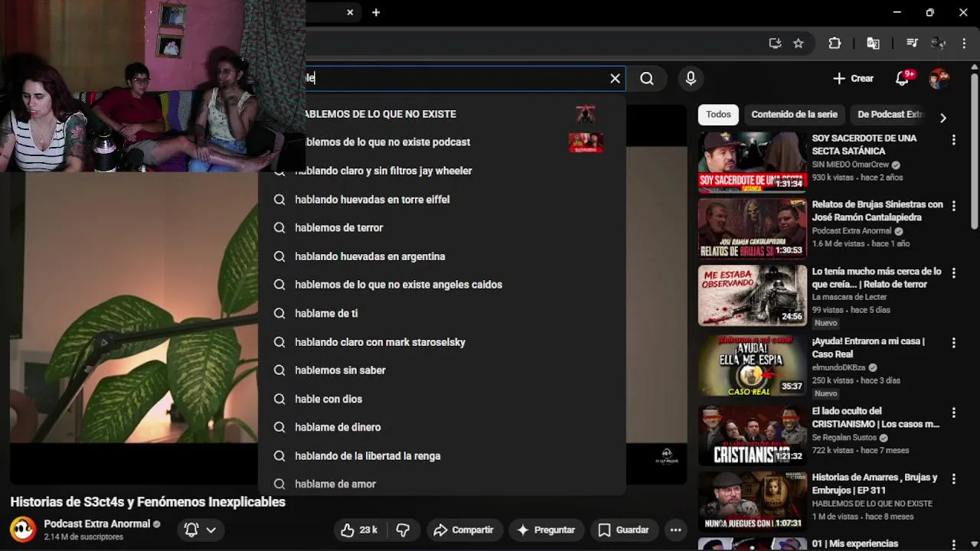
Task: Choose suggestion hablemos sin saber
Action: pos(442,370)
